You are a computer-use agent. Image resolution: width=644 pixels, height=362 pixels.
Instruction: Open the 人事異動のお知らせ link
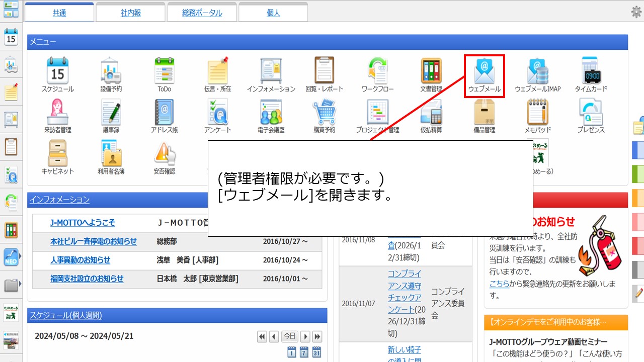click(80, 260)
